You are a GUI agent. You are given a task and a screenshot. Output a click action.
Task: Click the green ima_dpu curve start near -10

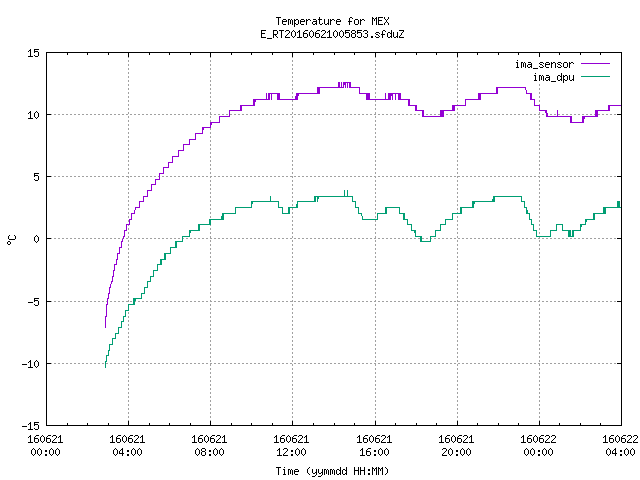coord(106,364)
